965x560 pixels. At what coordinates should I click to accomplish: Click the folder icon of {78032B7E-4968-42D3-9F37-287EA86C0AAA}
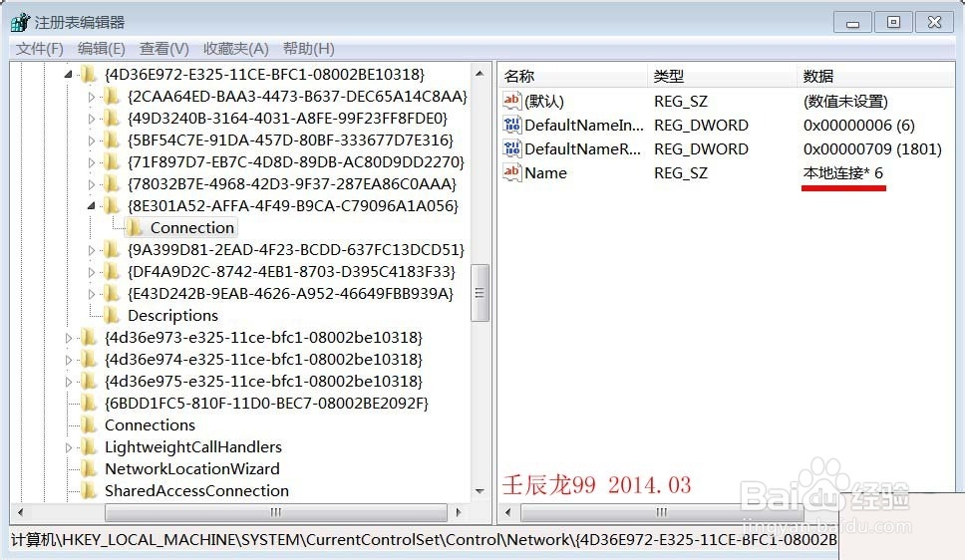coord(111,184)
